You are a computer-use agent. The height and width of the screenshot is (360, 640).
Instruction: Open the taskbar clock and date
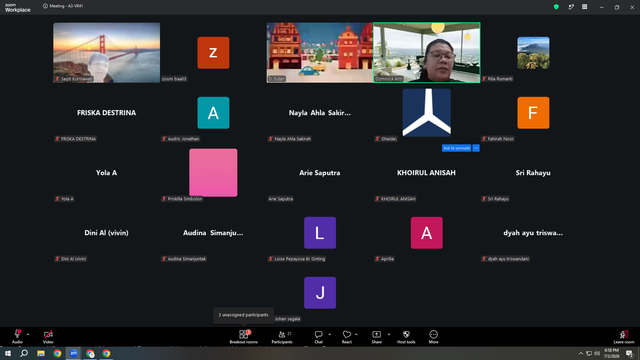611,353
